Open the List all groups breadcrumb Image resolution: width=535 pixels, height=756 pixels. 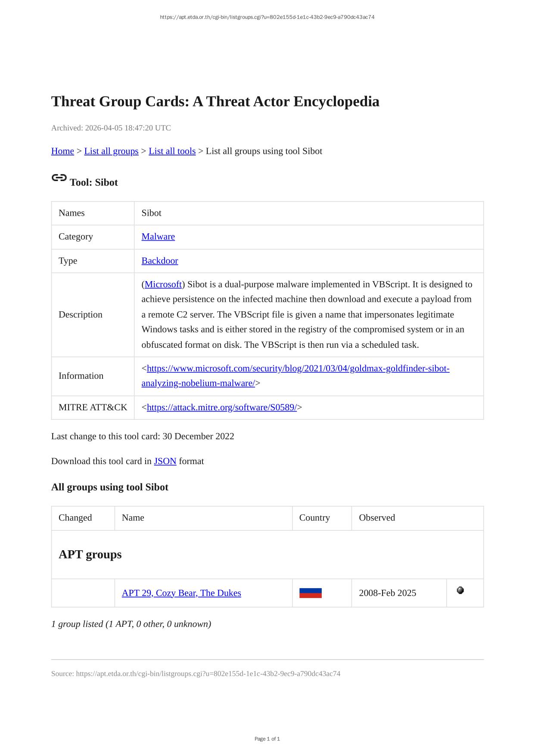click(x=111, y=151)
